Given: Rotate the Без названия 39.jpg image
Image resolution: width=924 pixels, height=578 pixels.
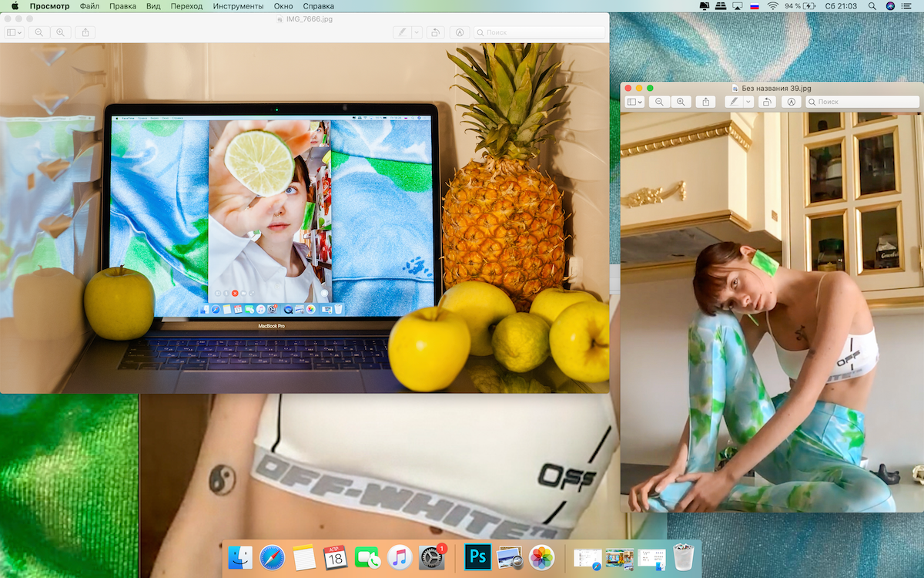Looking at the screenshot, I should [766, 102].
